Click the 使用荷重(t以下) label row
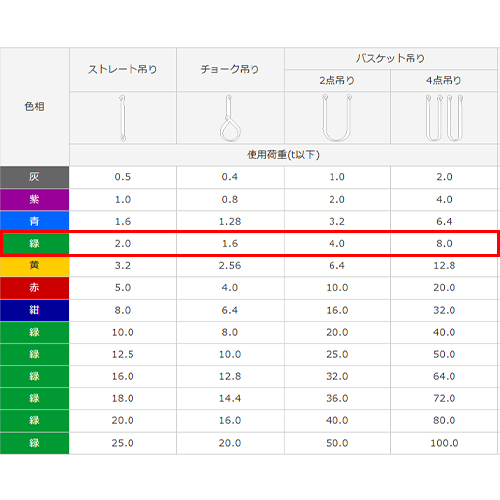Viewport: 500px width, 500px height. (283, 155)
